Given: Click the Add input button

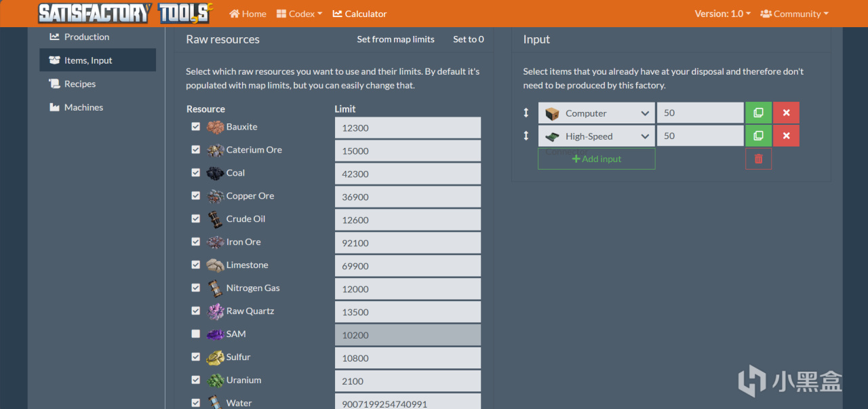Looking at the screenshot, I should [x=597, y=159].
